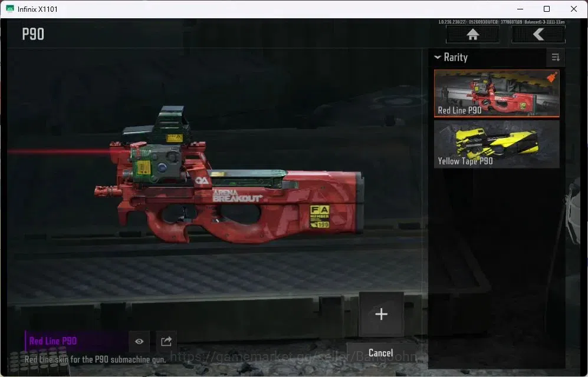This screenshot has height=377, width=588.
Task: Minimize the Infinix X1101 window
Action: (520, 9)
